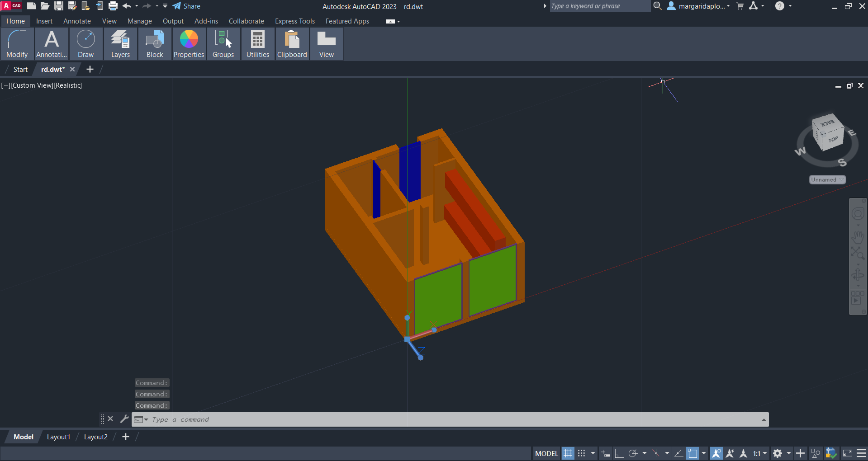Switch to the Annotate ribbon tab
The width and height of the screenshot is (868, 461).
(77, 21)
